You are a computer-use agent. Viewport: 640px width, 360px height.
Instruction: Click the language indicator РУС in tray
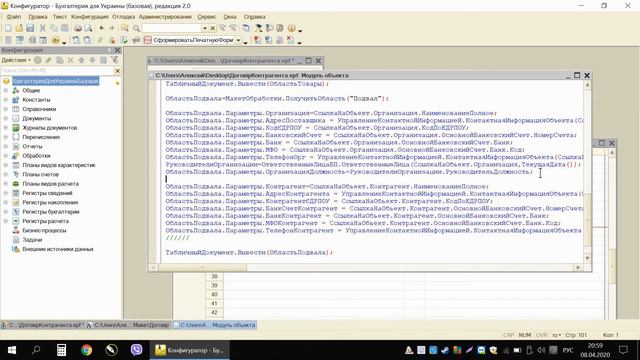[x=568, y=350]
